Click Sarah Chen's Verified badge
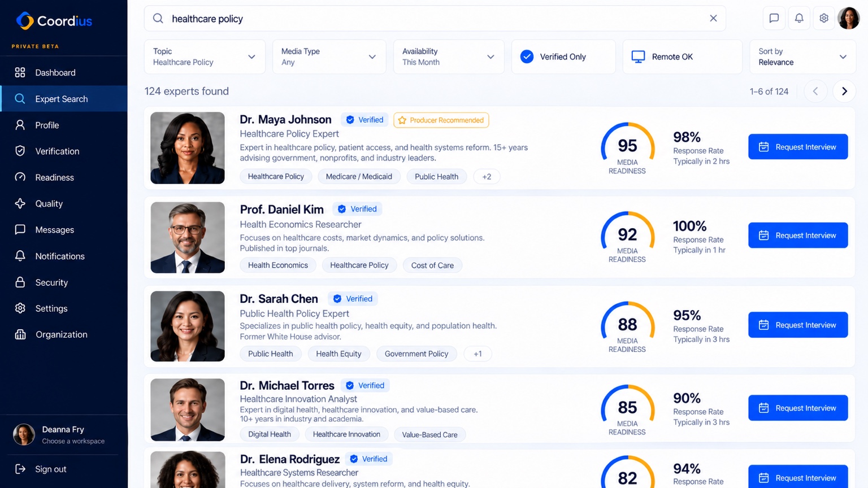The width and height of the screenshot is (868, 488). [x=353, y=299]
